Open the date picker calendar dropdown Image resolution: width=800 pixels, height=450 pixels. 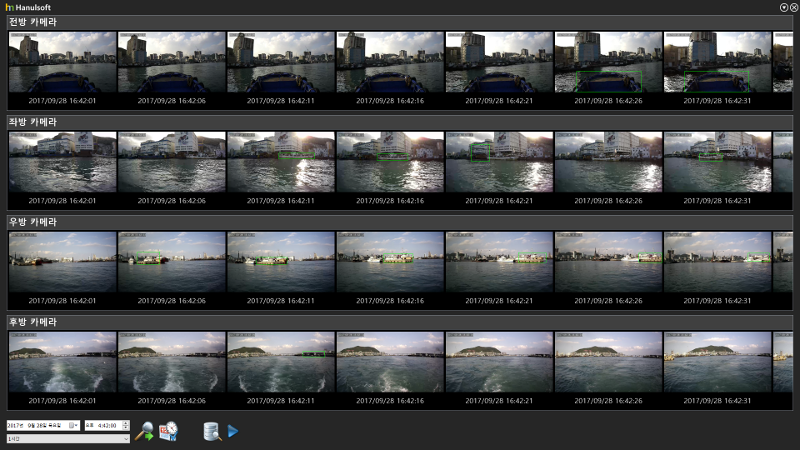coord(74,426)
